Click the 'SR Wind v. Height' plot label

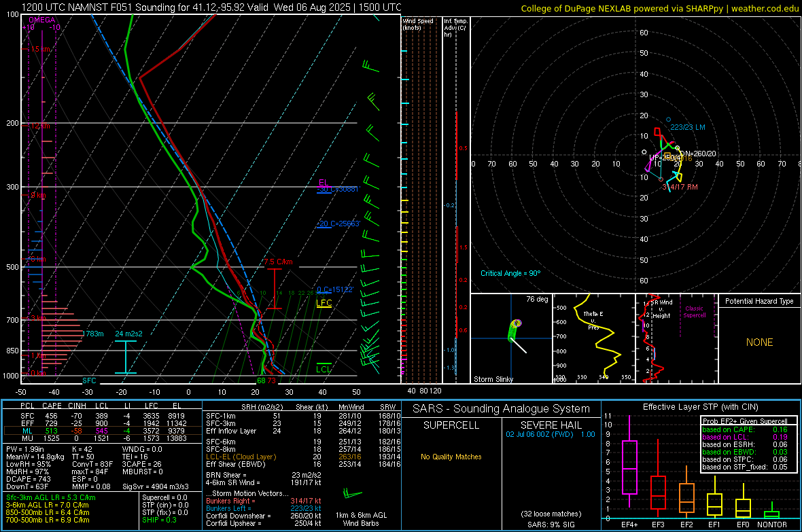tap(661, 309)
